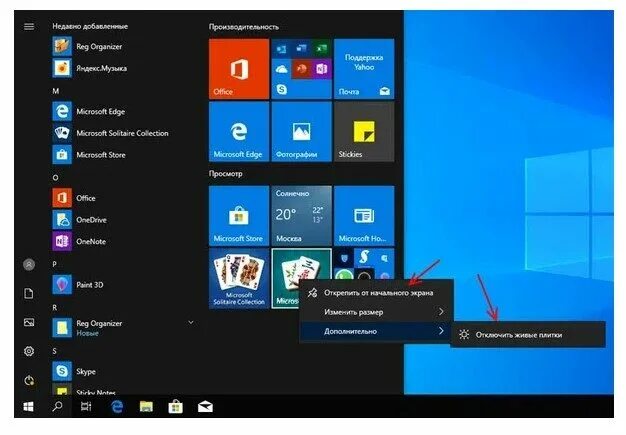Open the orange Office tile
This screenshot has height=435, width=626.
[x=239, y=69]
